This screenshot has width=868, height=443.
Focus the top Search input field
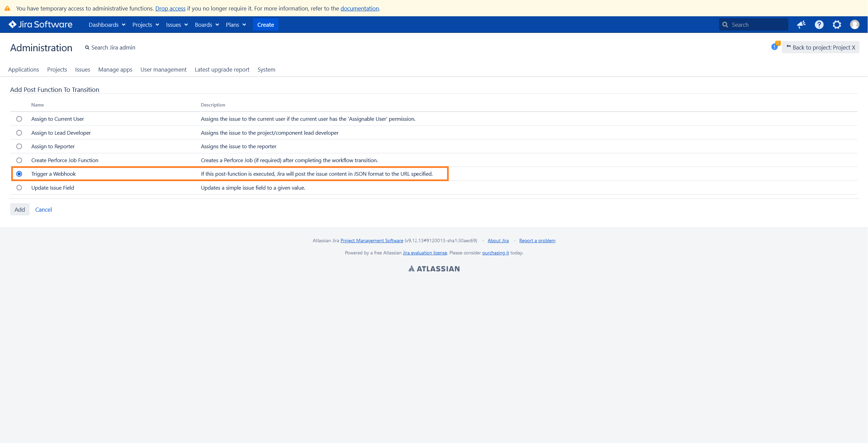(753, 24)
